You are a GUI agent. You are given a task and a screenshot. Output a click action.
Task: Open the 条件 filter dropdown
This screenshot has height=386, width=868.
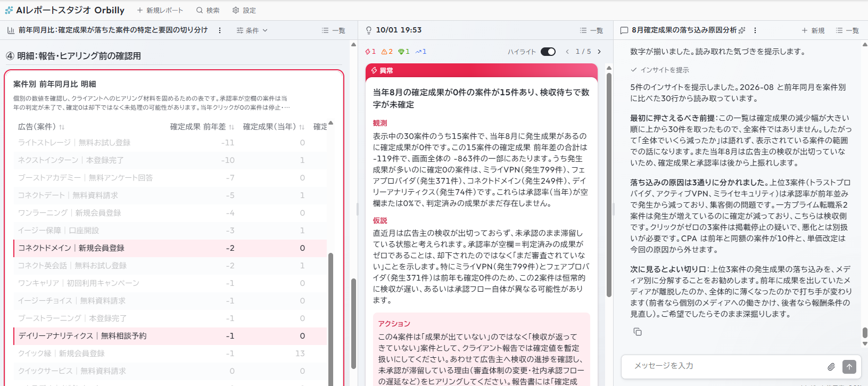[252, 30]
